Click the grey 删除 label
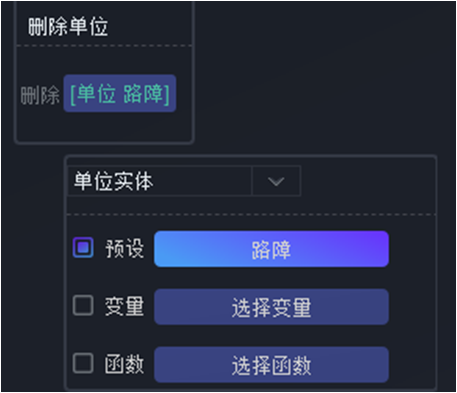457x393 pixels. [x=40, y=95]
